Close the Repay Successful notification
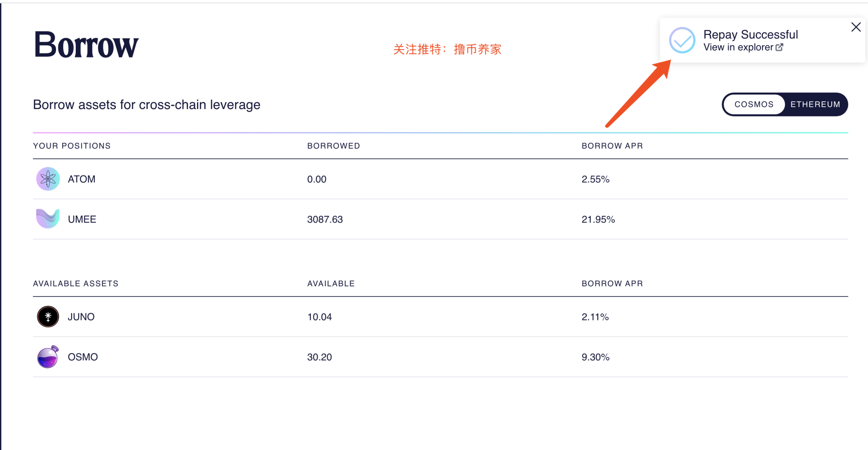The width and height of the screenshot is (868, 450). coord(856,27)
